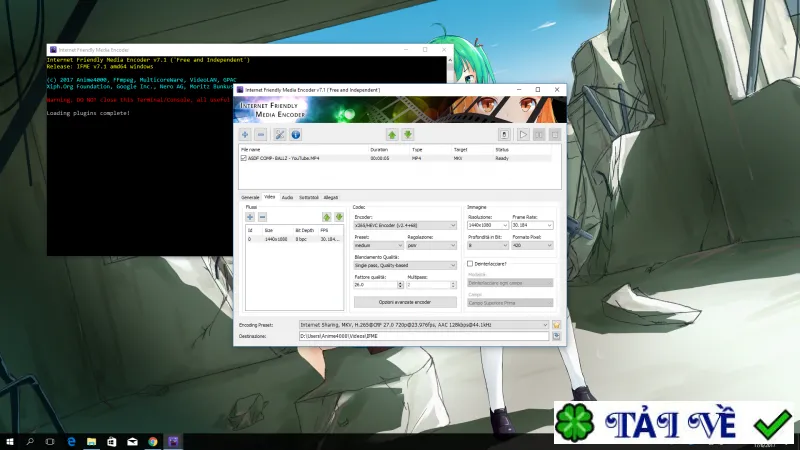Image resolution: width=800 pixels, height=450 pixels.
Task: Remove a video stream in Flussi
Action: (x=262, y=217)
